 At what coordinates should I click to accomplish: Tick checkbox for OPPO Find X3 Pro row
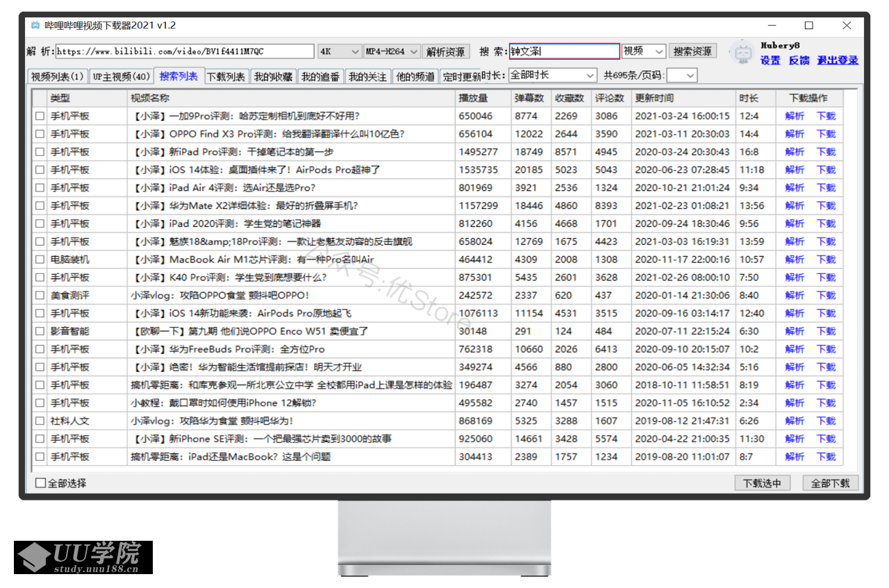click(40, 134)
